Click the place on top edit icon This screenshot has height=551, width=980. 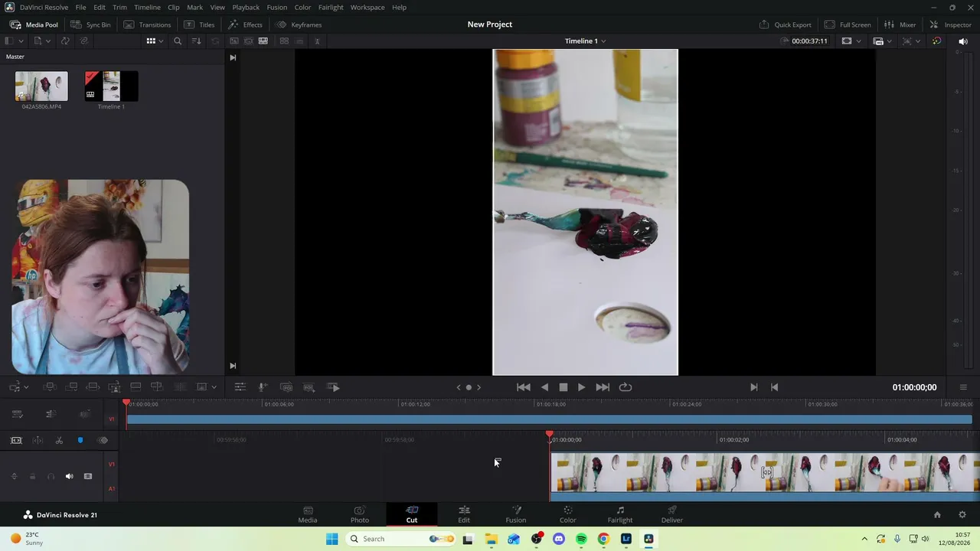(136, 387)
